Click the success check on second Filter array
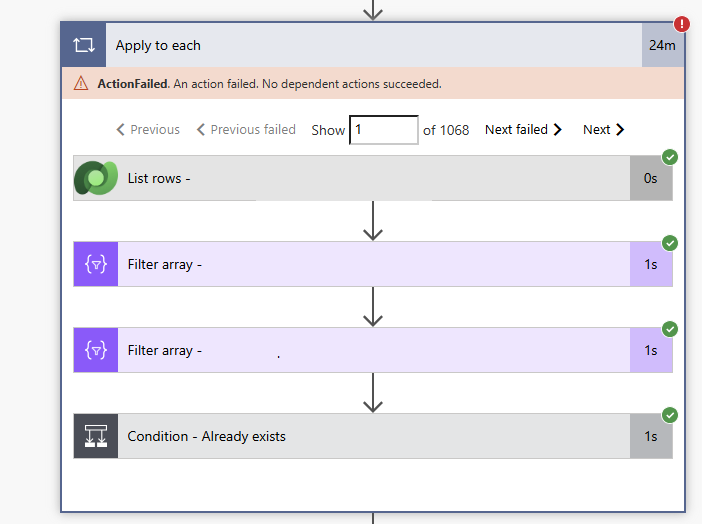702x524 pixels. 670,329
